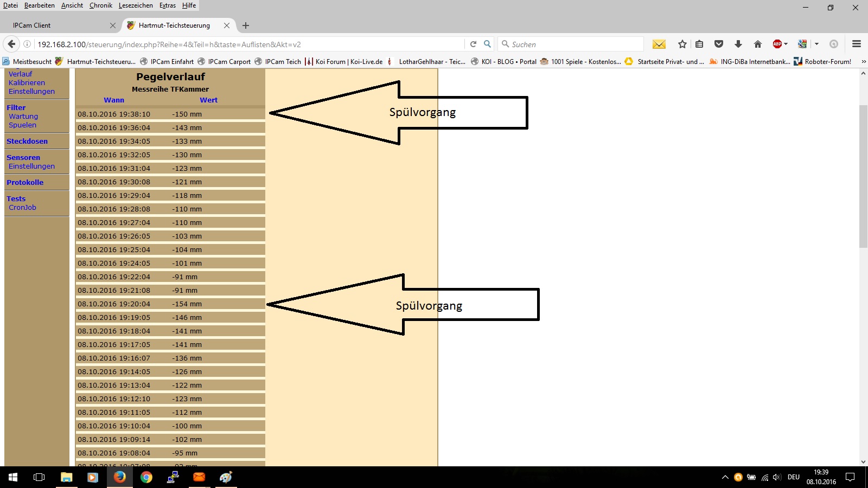This screenshot has width=868, height=488.
Task: Click the yellow mail envelope toolbar icon
Action: tap(659, 44)
